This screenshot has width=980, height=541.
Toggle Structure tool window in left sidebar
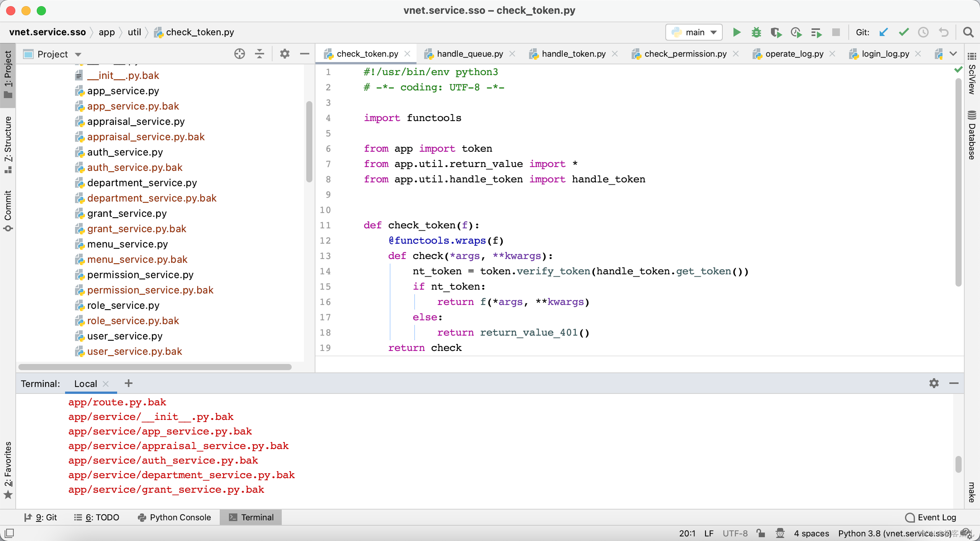coord(8,144)
